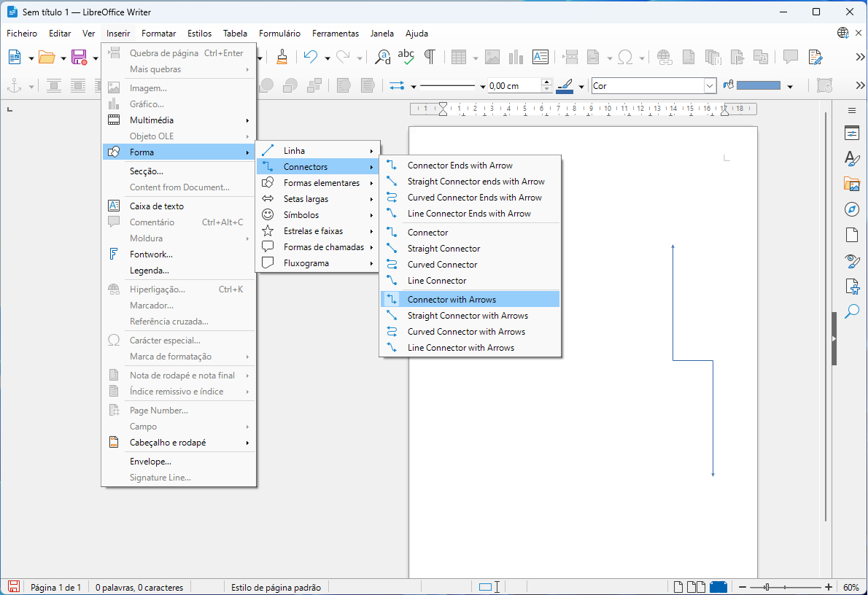868x595 pixels.
Task: Open the sidebar Page panel icon
Action: 852,235
